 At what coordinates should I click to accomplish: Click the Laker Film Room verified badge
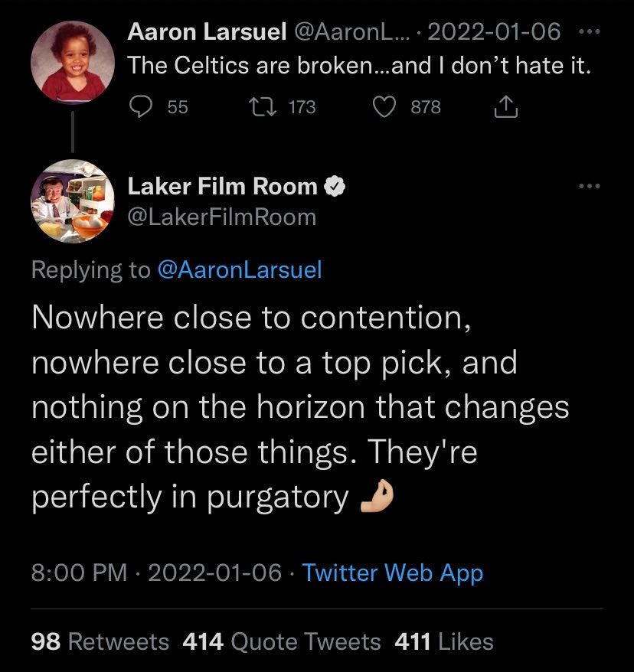pos(335,185)
